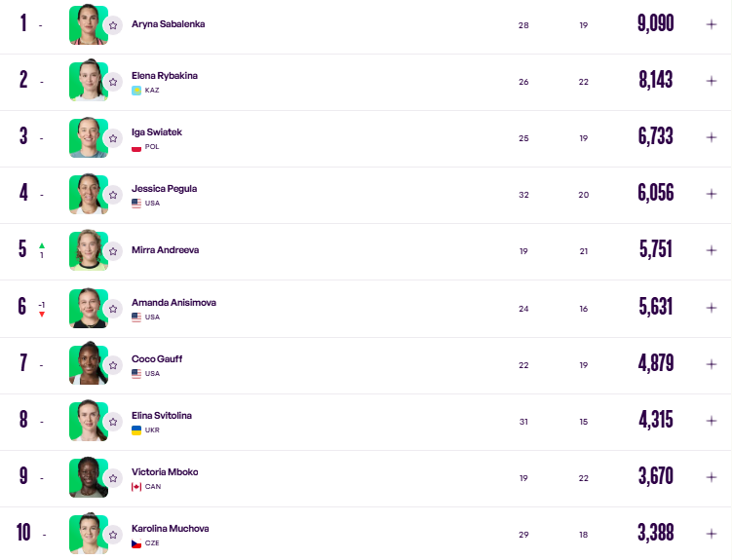Favorite Aryna Sabalenka with the star icon
Screen dimensions: 732x560
click(113, 25)
